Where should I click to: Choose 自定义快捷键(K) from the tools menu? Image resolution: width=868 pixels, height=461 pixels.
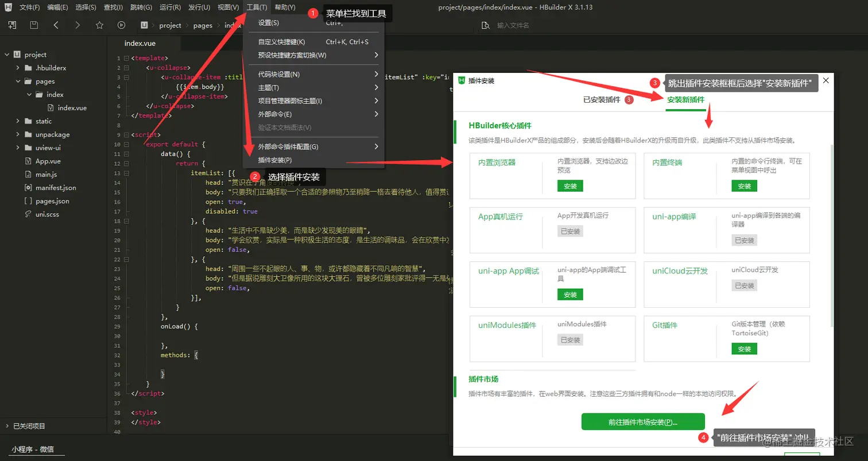313,42
